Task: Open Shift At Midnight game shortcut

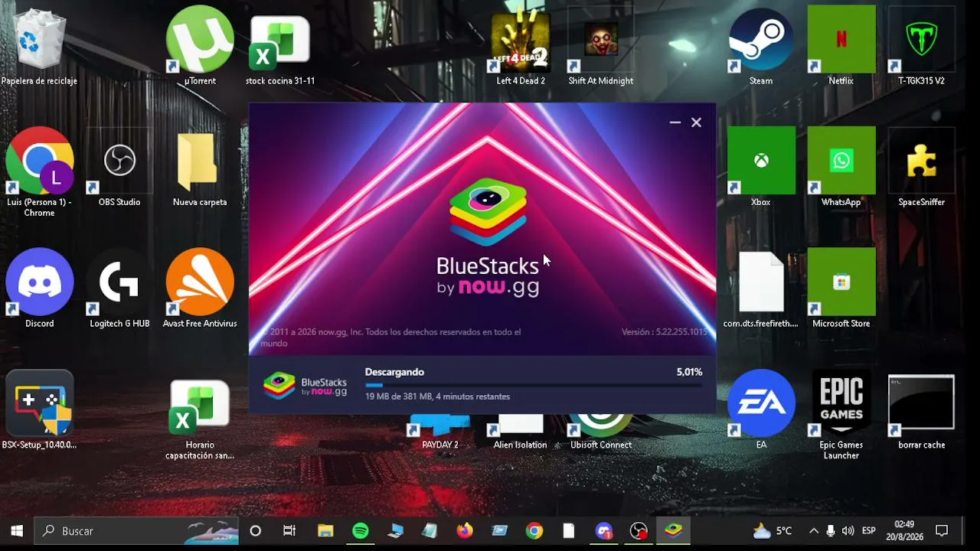Action: (x=601, y=46)
